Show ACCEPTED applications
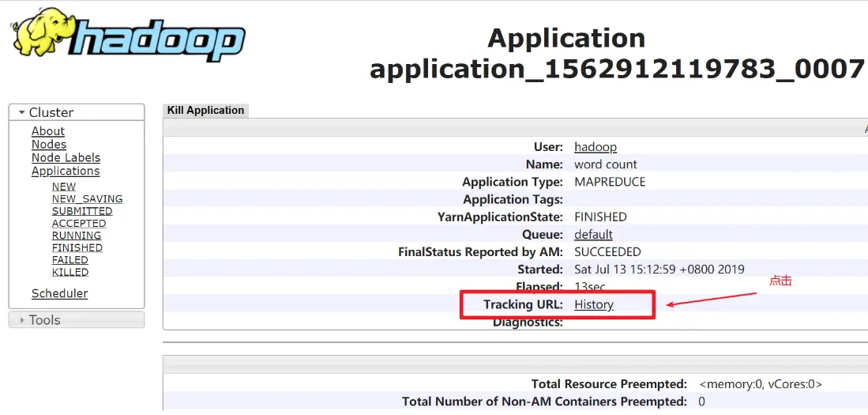 [79, 223]
